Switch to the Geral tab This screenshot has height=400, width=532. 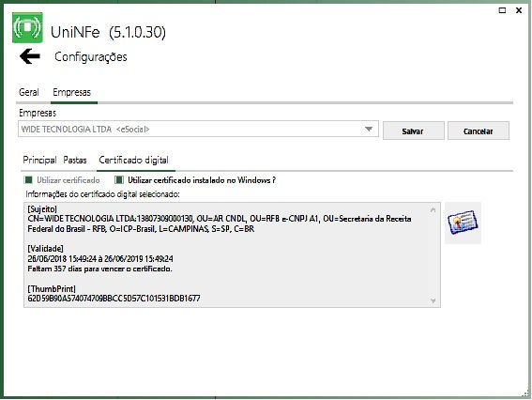pyautogui.click(x=29, y=92)
